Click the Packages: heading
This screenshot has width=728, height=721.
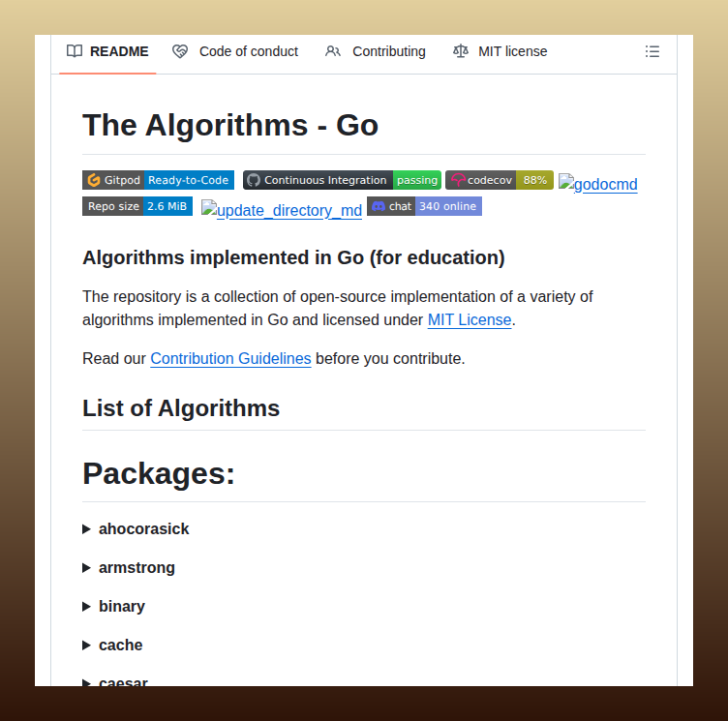pos(159,473)
